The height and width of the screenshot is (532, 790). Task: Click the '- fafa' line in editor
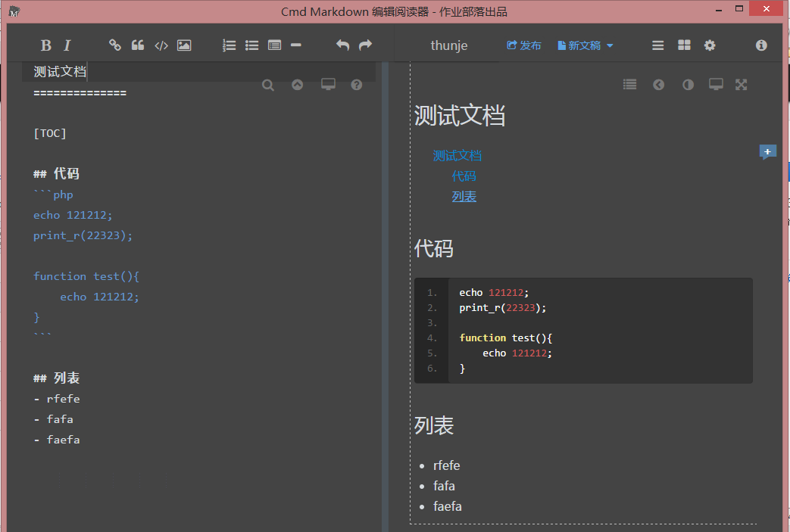[54, 419]
